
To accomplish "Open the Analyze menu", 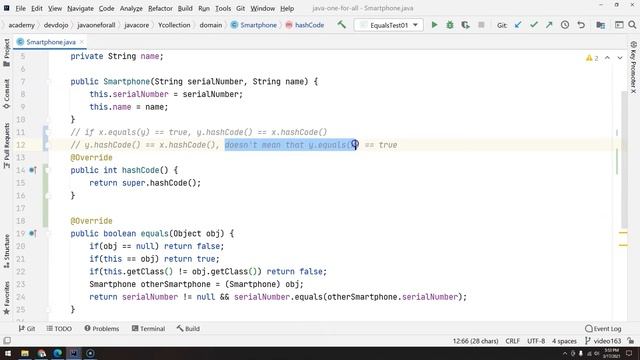I will (131, 8).
